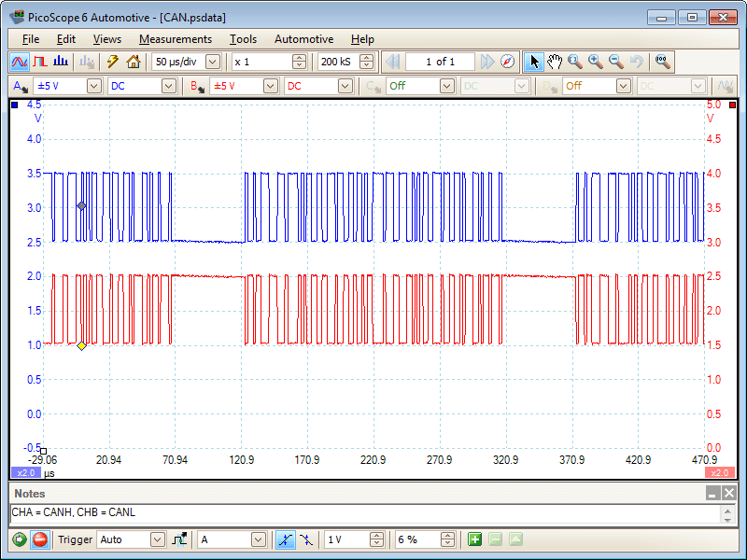Open the Views menu
747x560 pixels.
107,39
